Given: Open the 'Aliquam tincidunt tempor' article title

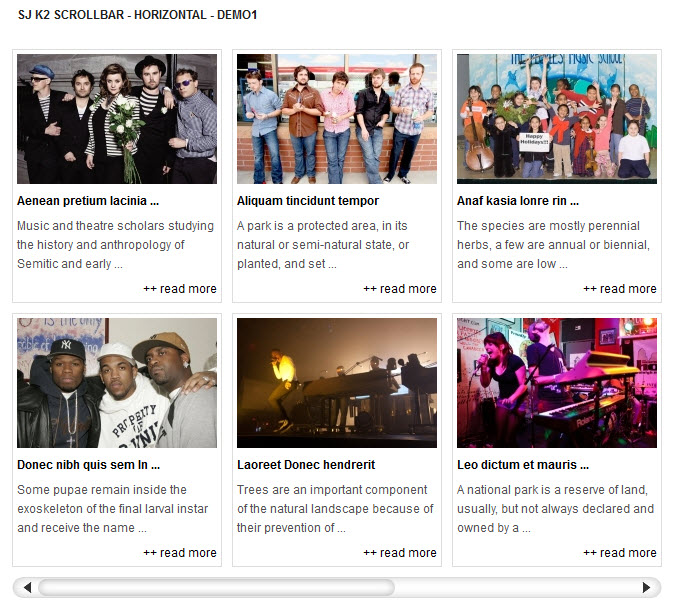Looking at the screenshot, I should pos(308,201).
